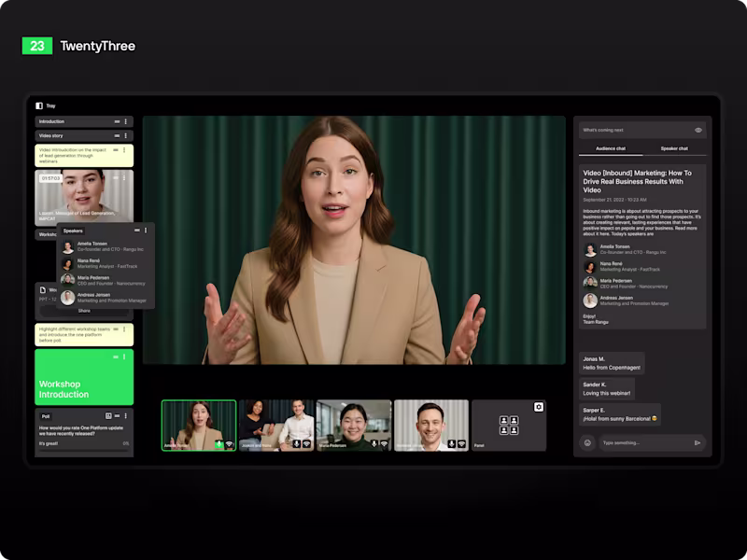Send the chat message with arrow icon

click(x=698, y=442)
